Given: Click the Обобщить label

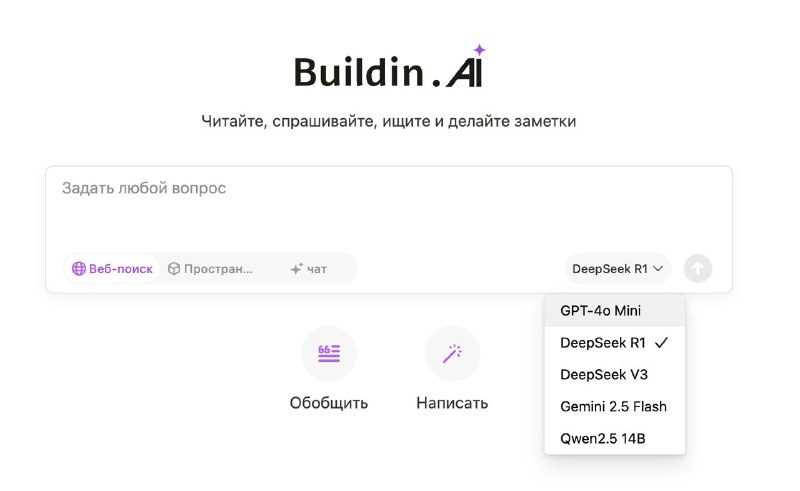Looking at the screenshot, I should tap(329, 403).
